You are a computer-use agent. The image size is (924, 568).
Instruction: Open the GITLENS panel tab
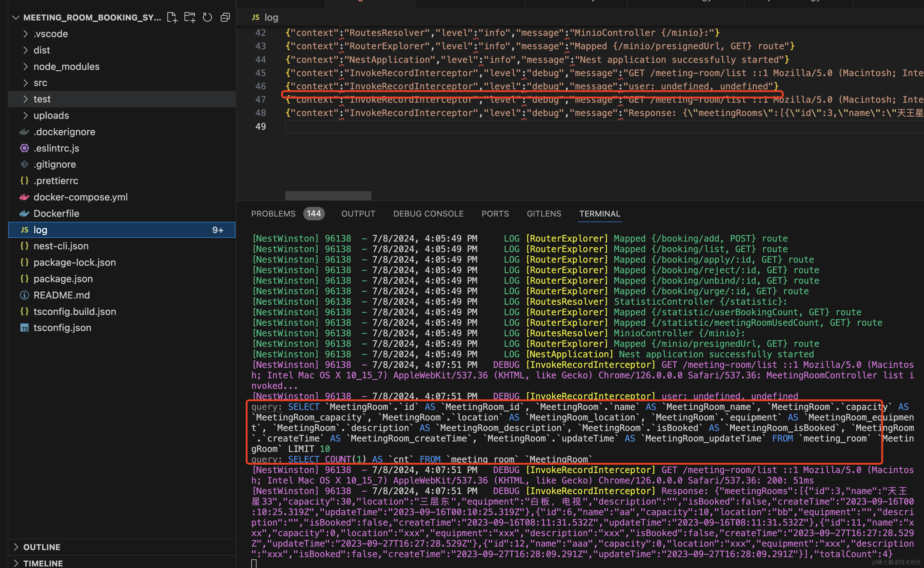pyautogui.click(x=544, y=214)
